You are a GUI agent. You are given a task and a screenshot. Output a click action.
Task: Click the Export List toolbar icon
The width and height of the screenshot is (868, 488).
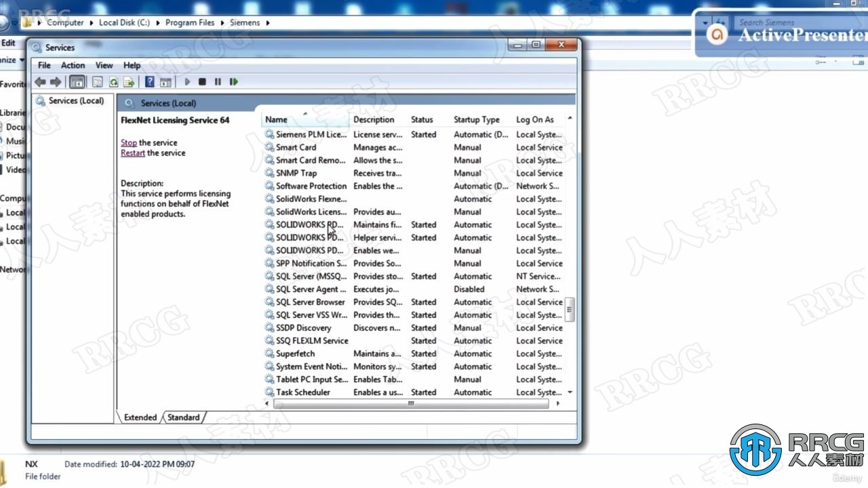129,82
